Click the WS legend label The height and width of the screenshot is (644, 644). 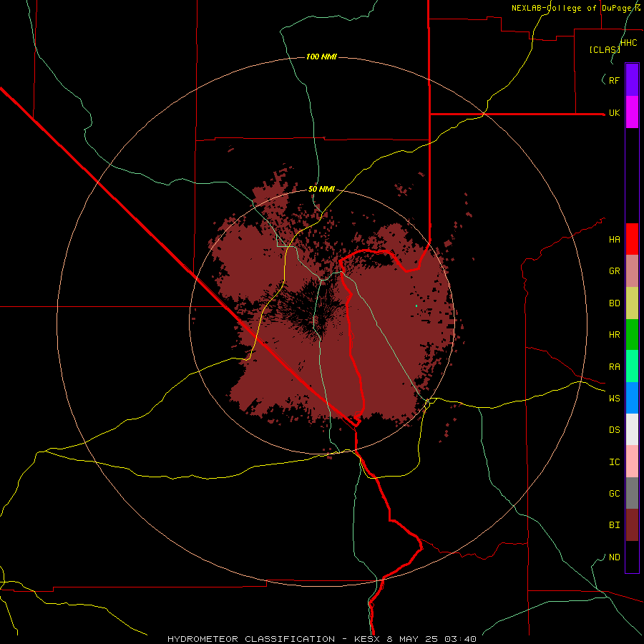pyautogui.click(x=614, y=398)
